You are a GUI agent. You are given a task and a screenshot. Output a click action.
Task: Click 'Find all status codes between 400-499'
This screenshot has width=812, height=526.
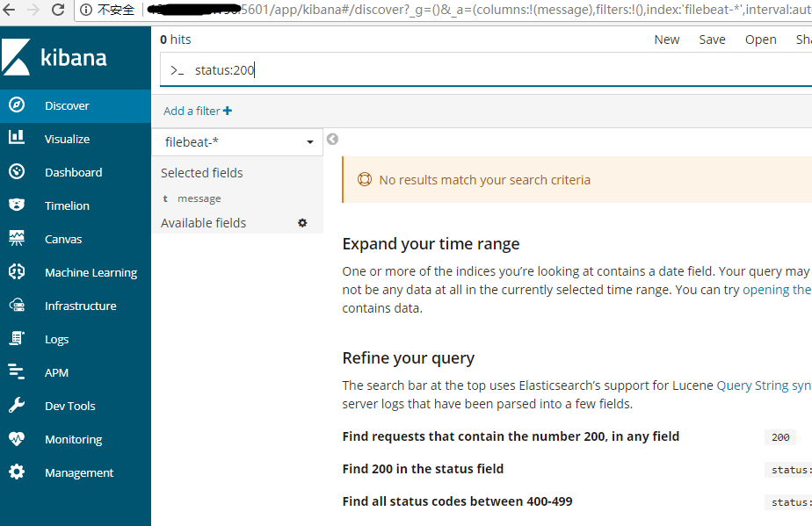457,501
